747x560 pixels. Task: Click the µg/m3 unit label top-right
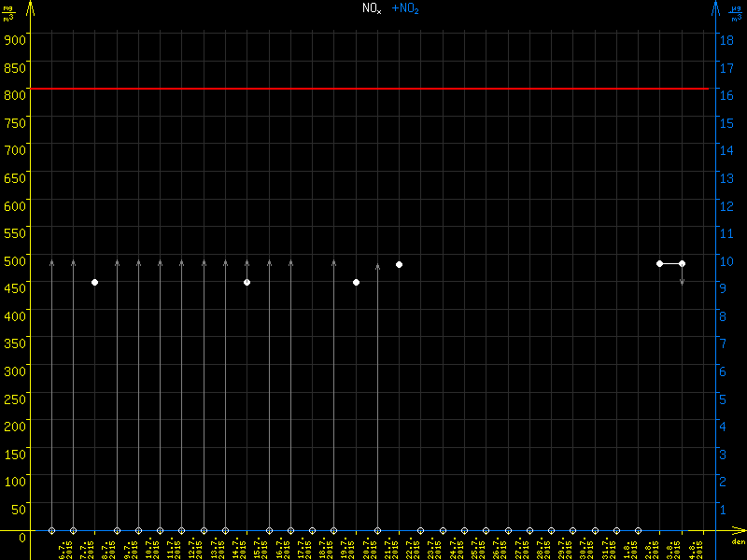tap(737, 13)
